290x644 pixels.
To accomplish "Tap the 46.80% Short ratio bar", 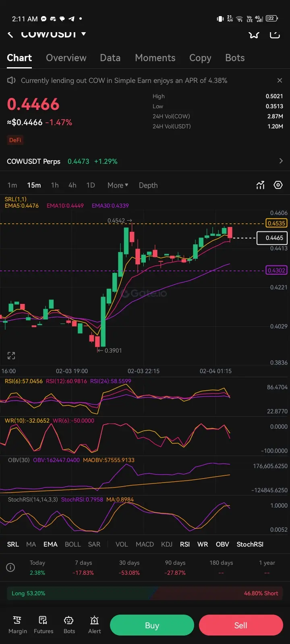I will coord(220,593).
